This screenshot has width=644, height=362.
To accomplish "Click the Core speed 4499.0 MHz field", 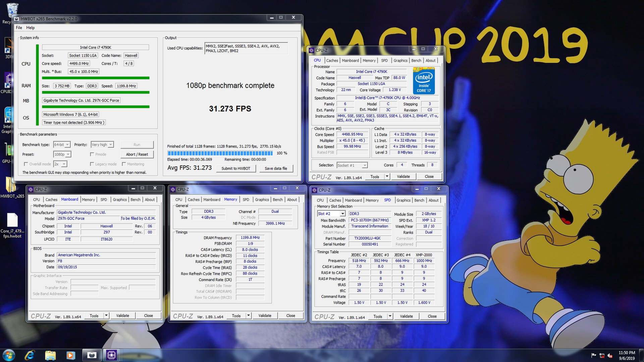I will tap(79, 63).
